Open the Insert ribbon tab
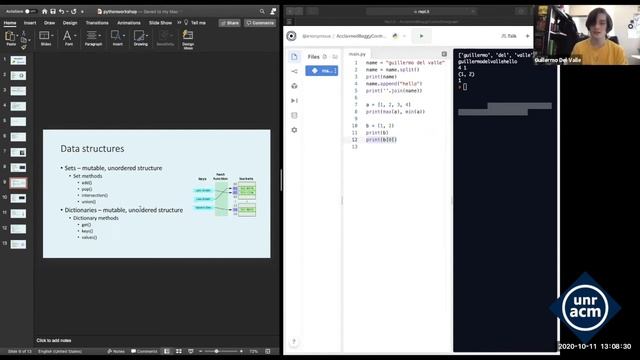 coord(30,23)
